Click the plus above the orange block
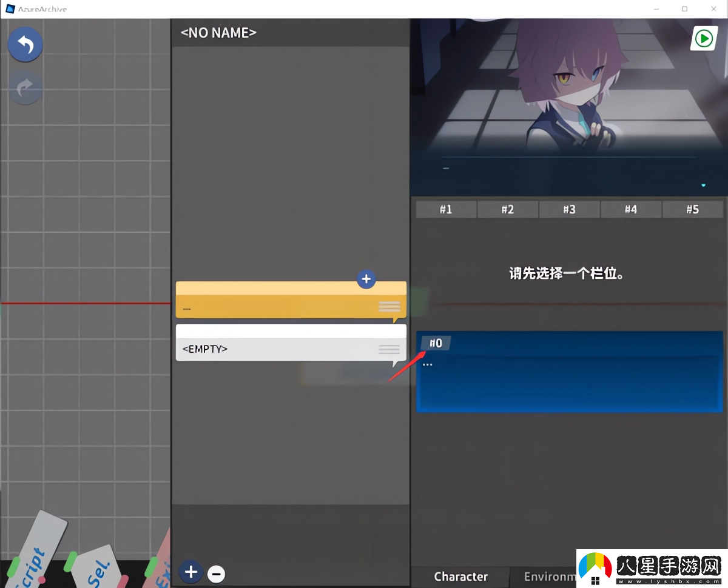Screen dimensions: 728x588 click(366, 279)
